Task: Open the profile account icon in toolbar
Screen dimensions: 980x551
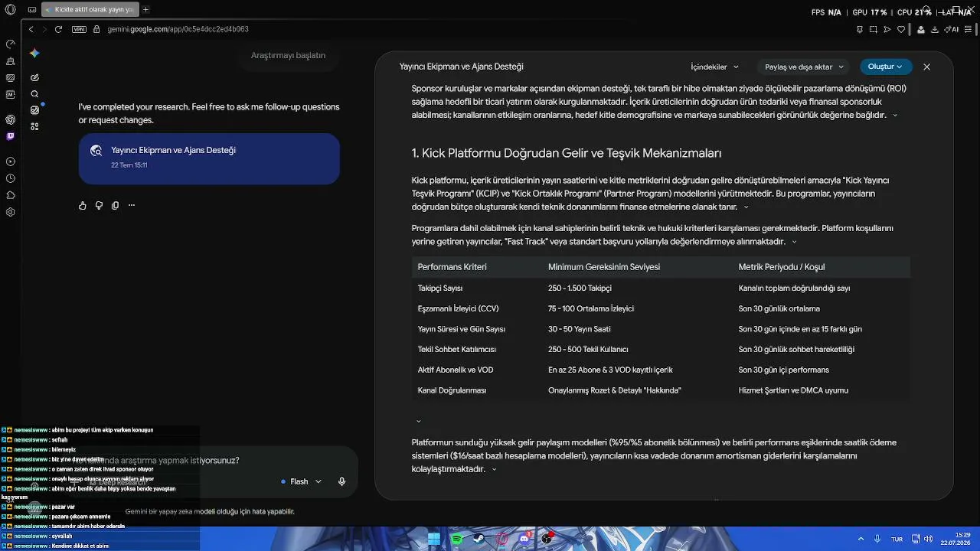Action: click(920, 29)
